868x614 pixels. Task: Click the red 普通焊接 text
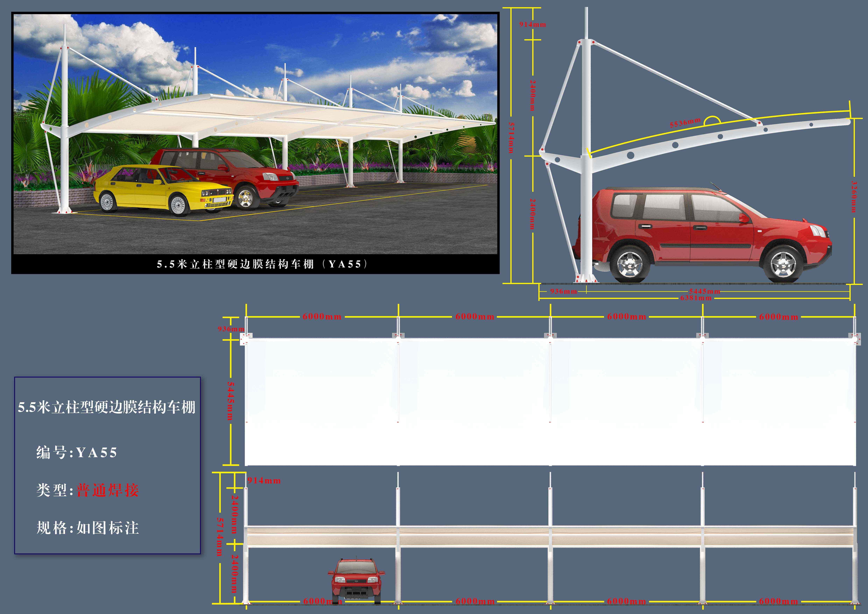coord(108,490)
